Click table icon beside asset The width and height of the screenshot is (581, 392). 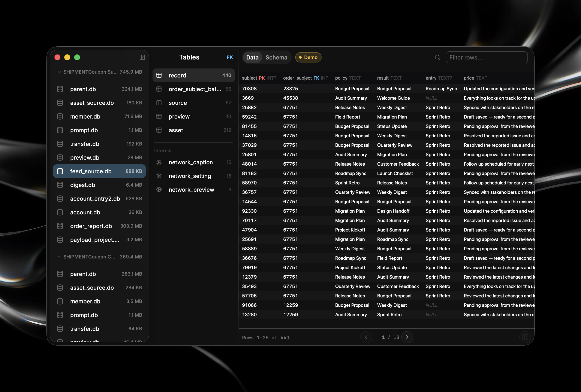(159, 130)
